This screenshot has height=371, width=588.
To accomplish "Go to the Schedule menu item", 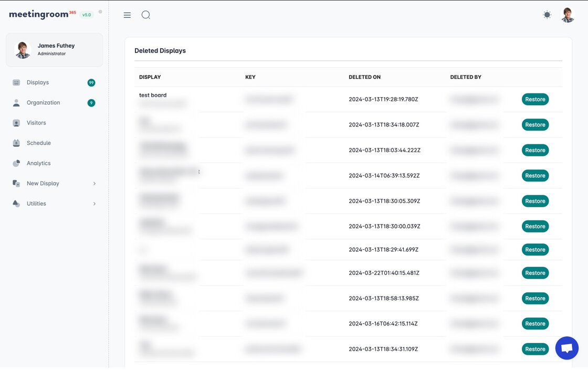I will click(x=39, y=143).
